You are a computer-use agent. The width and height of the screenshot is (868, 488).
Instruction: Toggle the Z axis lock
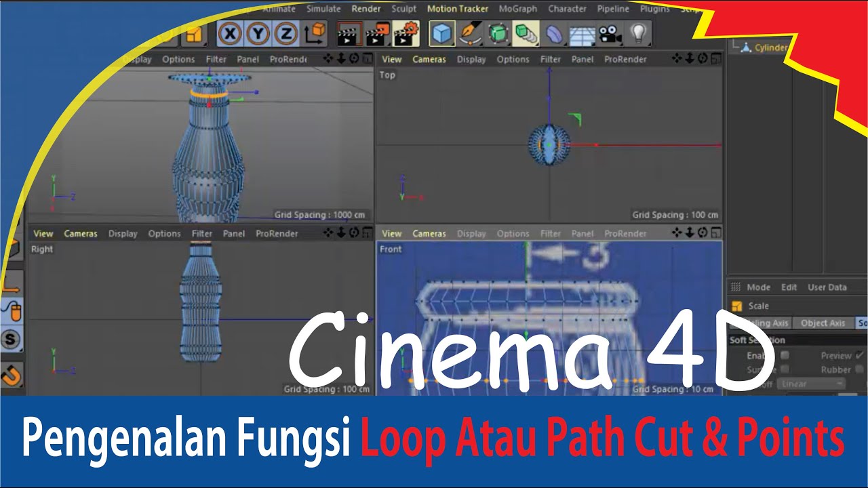point(287,33)
